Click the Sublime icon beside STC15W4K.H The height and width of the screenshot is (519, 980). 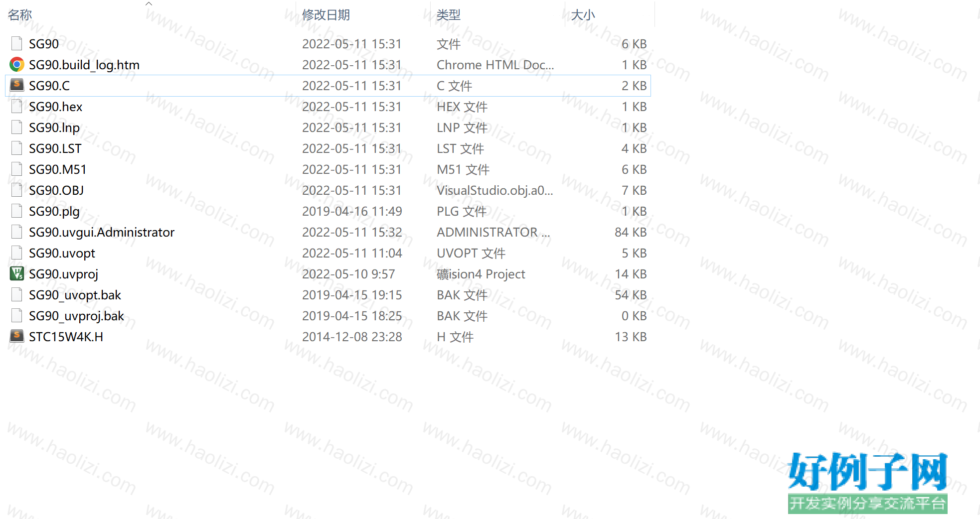pos(16,336)
